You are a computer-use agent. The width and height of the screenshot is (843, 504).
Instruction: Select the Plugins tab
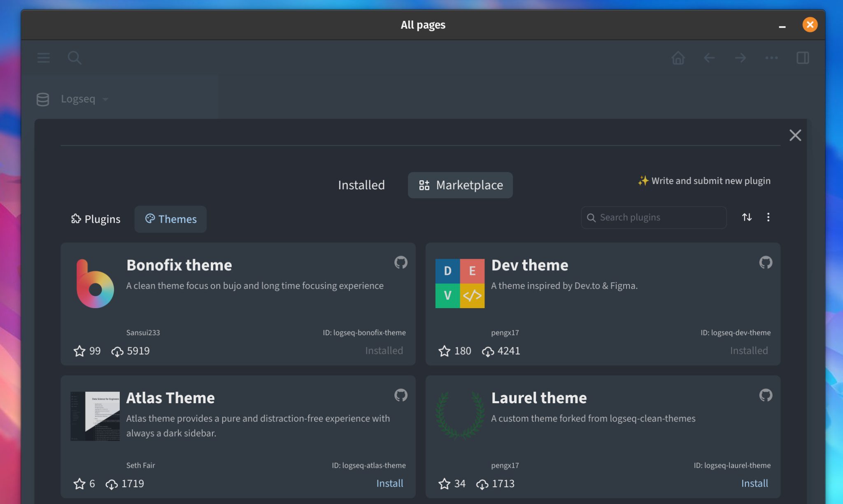[x=95, y=219]
